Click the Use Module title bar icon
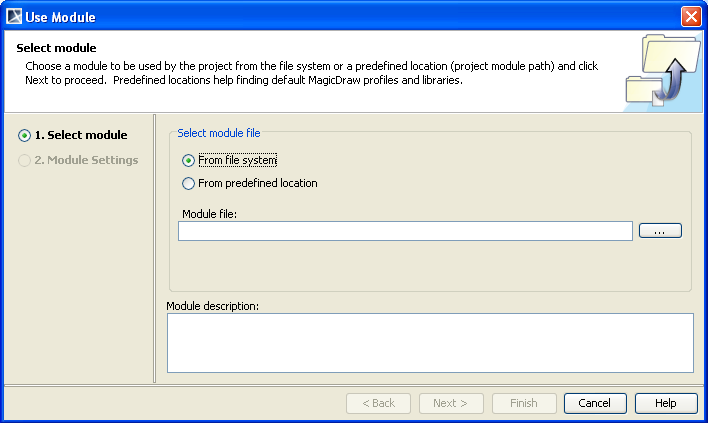The height and width of the screenshot is (423, 708). point(14,16)
